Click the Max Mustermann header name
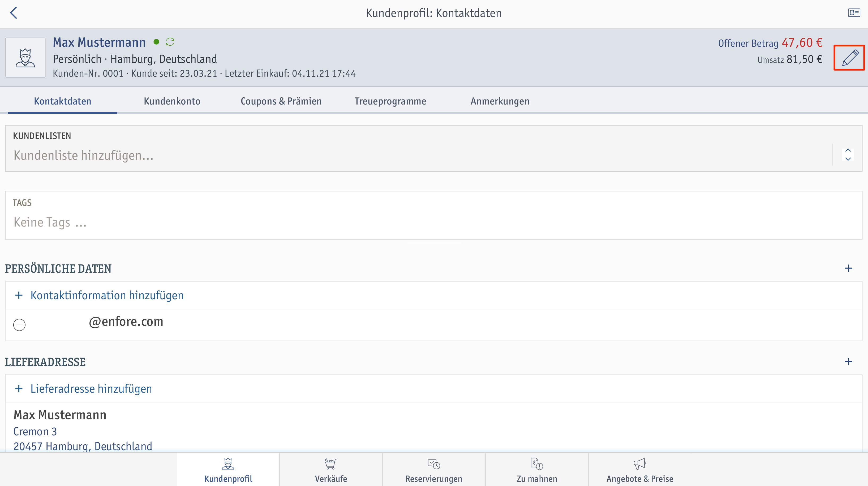The height and width of the screenshot is (486, 868). tap(99, 42)
